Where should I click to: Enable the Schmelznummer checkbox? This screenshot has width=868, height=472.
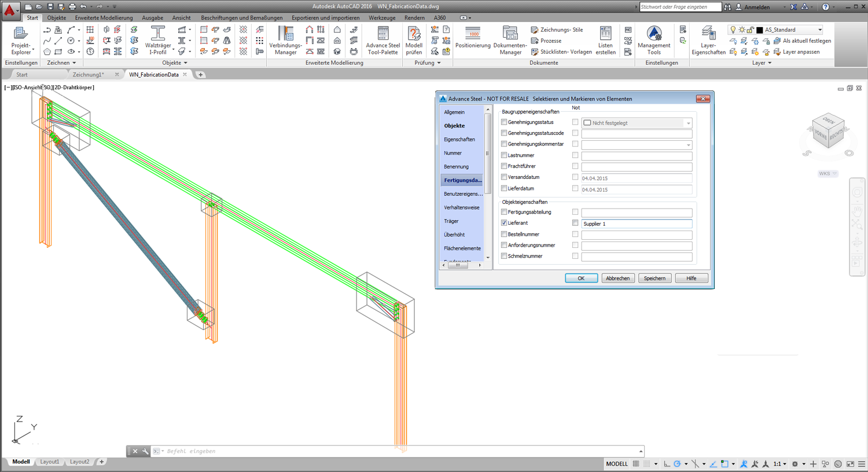[504, 256]
